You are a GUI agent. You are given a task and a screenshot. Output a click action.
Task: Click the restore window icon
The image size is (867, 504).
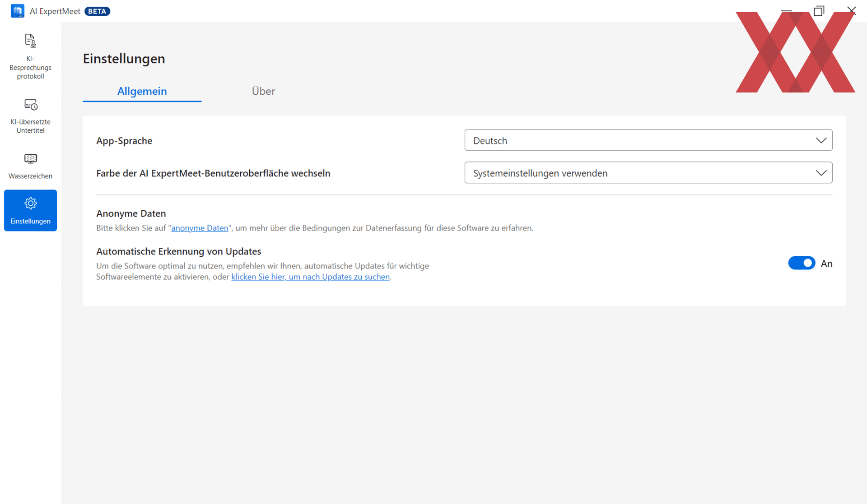point(819,11)
